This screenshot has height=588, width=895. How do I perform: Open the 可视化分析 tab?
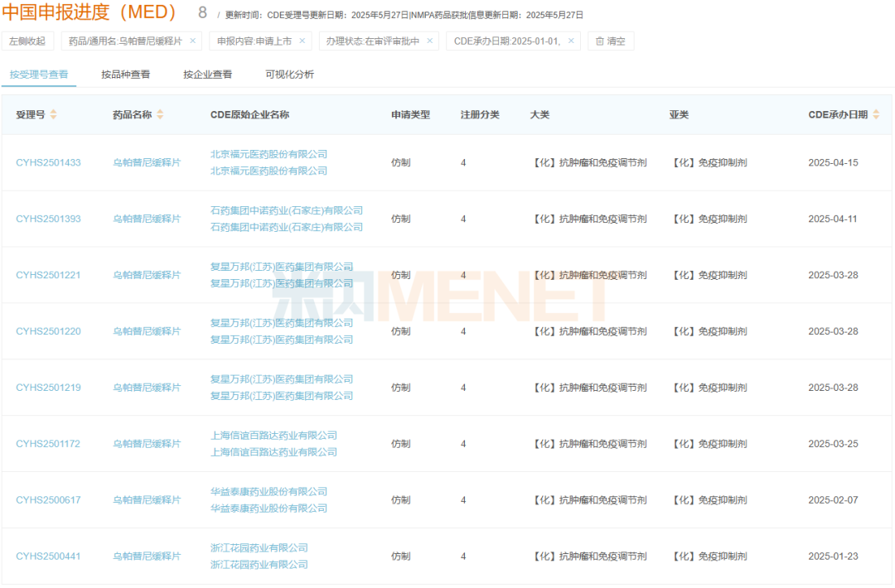[289, 75]
